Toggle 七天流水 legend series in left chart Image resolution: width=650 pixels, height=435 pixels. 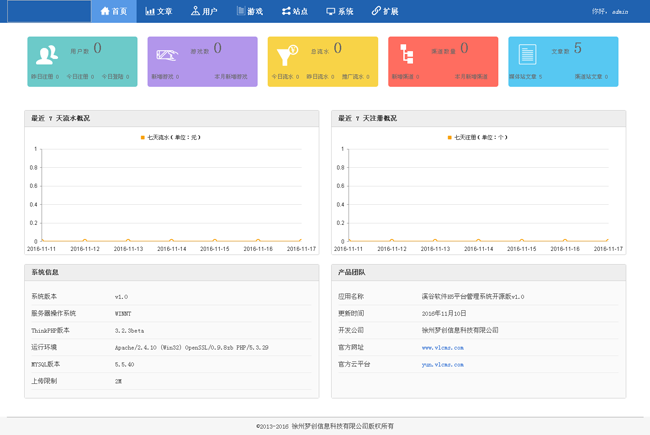click(x=171, y=137)
